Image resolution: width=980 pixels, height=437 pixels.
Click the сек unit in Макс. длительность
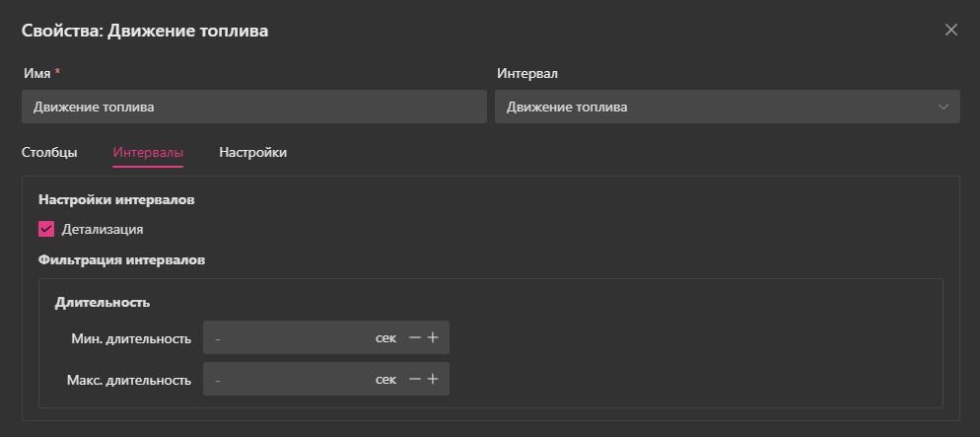point(385,379)
